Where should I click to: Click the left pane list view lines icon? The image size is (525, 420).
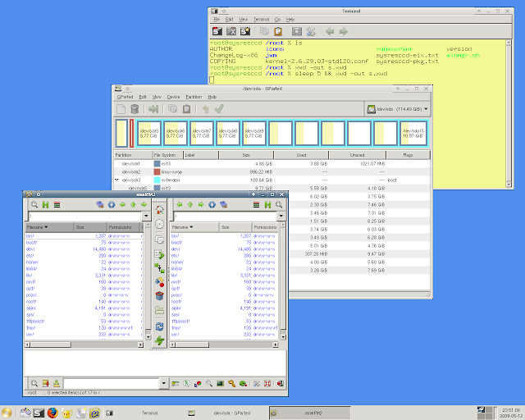57,204
